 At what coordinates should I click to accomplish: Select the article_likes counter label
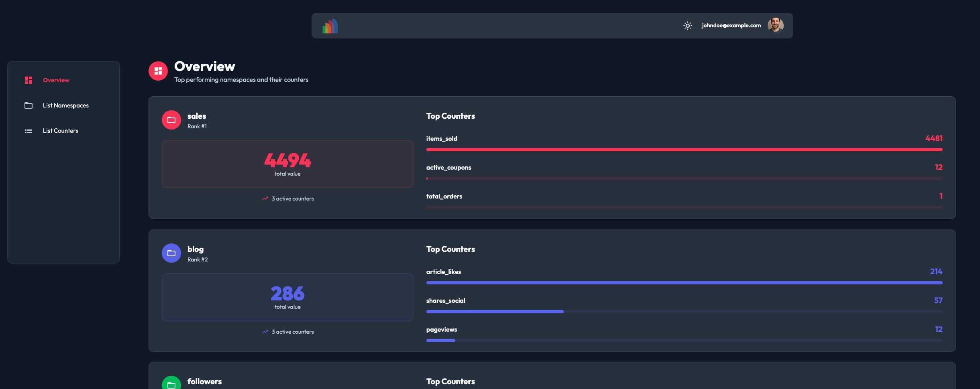(x=444, y=272)
